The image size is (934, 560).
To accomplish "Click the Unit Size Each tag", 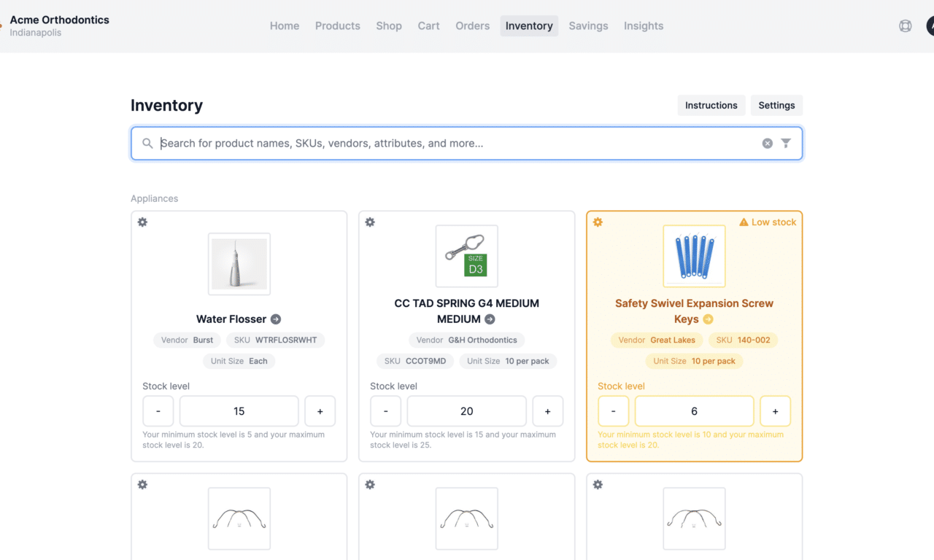I will click(239, 361).
